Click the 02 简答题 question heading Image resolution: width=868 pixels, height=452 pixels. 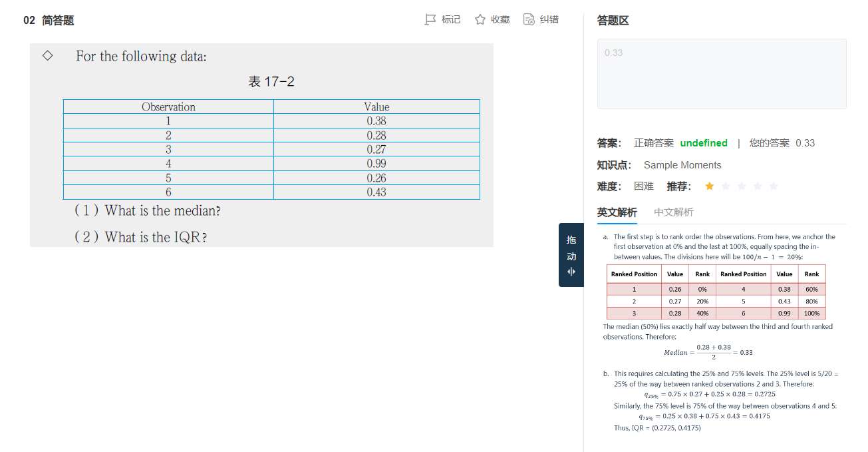click(49, 21)
